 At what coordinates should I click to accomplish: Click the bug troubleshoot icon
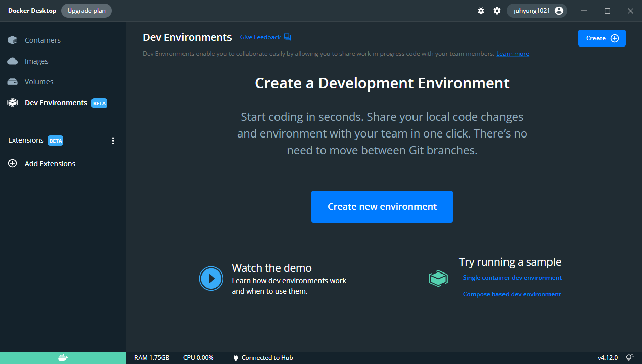point(481,11)
